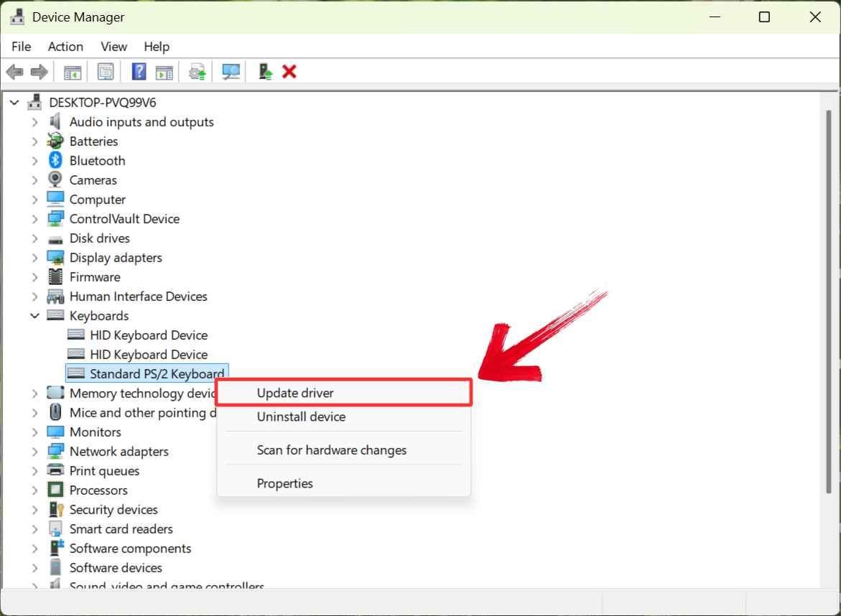Select the Smart card readers label
The image size is (841, 616).
point(121,528)
